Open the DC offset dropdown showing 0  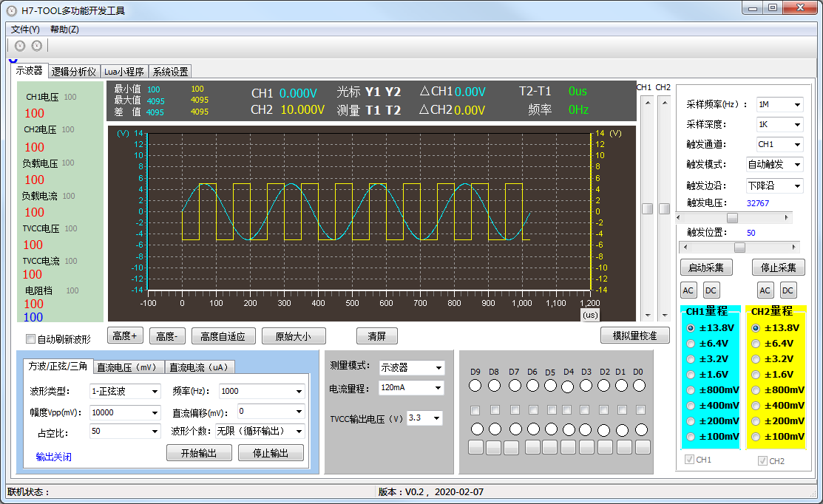(x=271, y=411)
